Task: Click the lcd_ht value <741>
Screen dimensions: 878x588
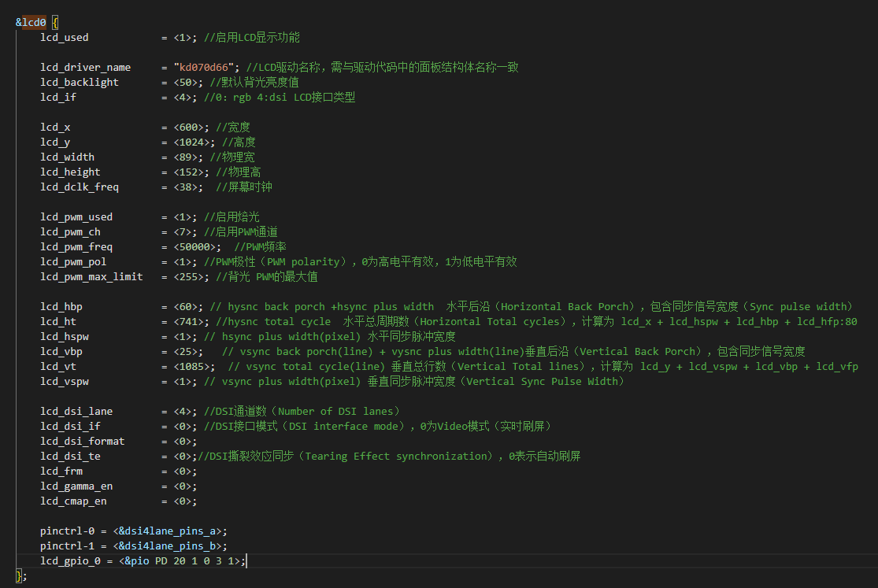Action: click(188, 321)
